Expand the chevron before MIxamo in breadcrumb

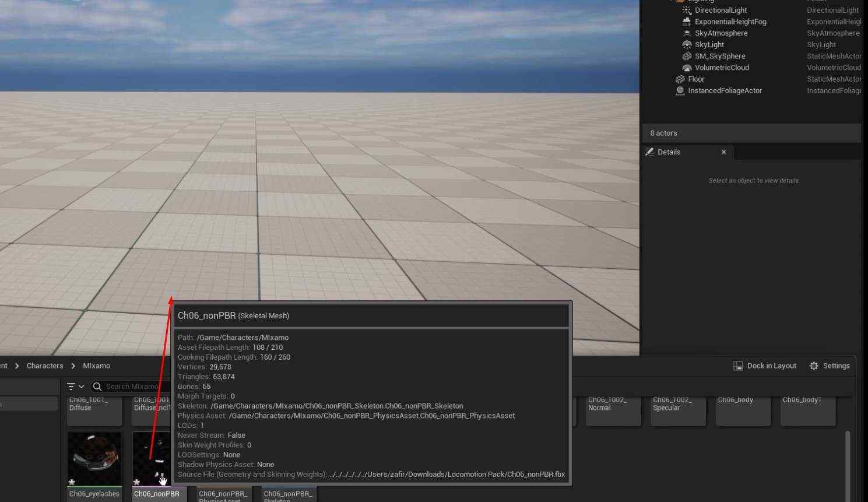73,366
